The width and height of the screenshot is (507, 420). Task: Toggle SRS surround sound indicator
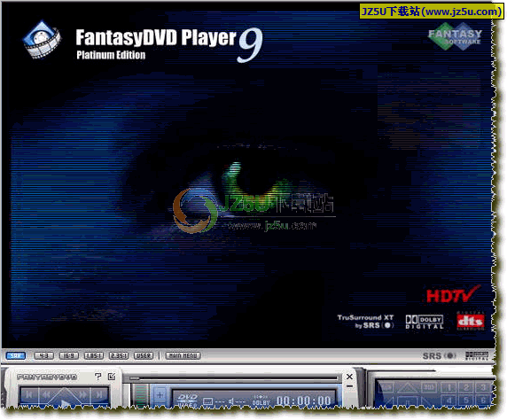(439, 356)
